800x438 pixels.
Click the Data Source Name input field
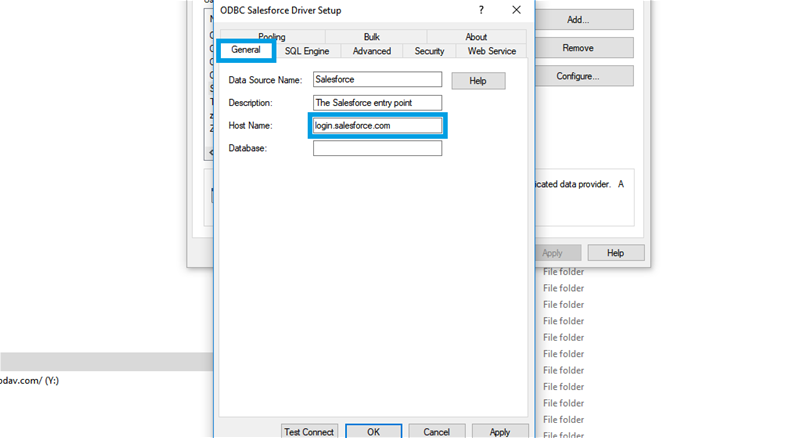coord(377,79)
